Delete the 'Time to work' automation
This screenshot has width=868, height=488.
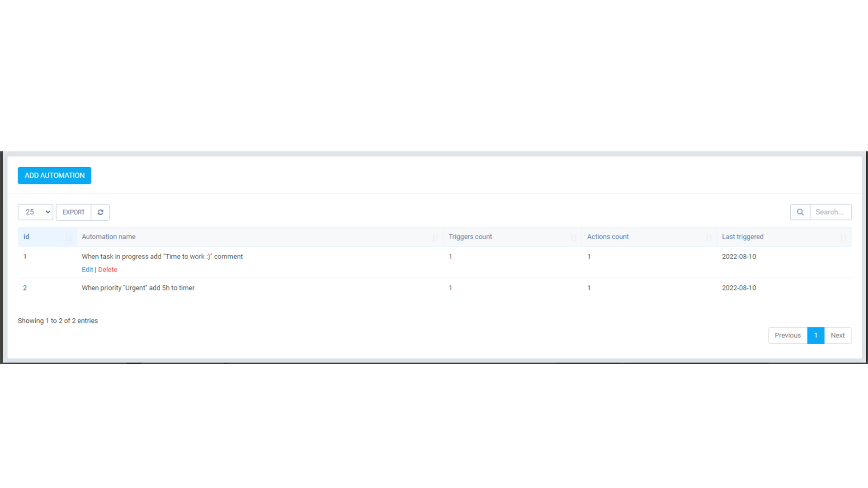tap(108, 269)
